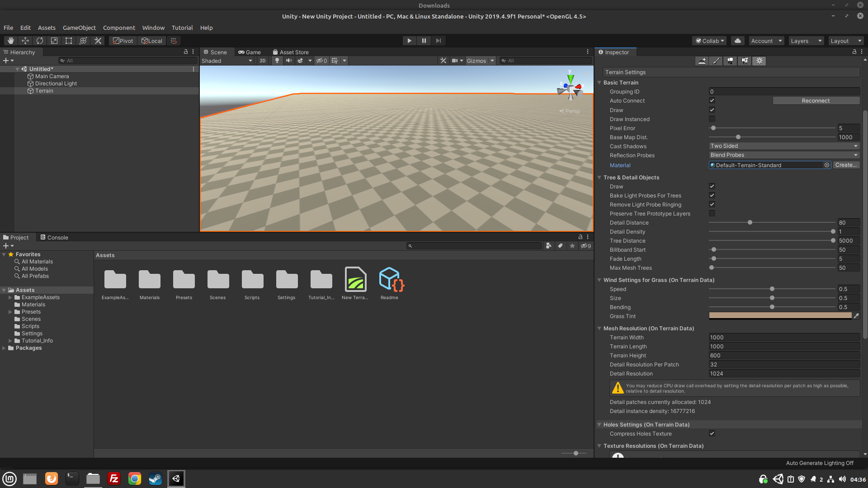
Task: Toggle scene lighting bulb icon
Action: [277, 61]
